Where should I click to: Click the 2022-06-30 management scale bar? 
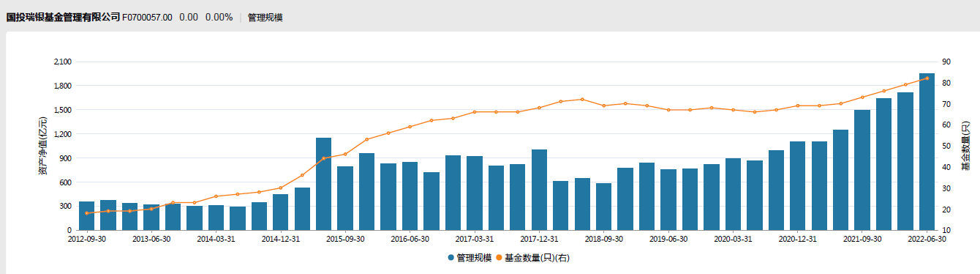pyautogui.click(x=927, y=152)
